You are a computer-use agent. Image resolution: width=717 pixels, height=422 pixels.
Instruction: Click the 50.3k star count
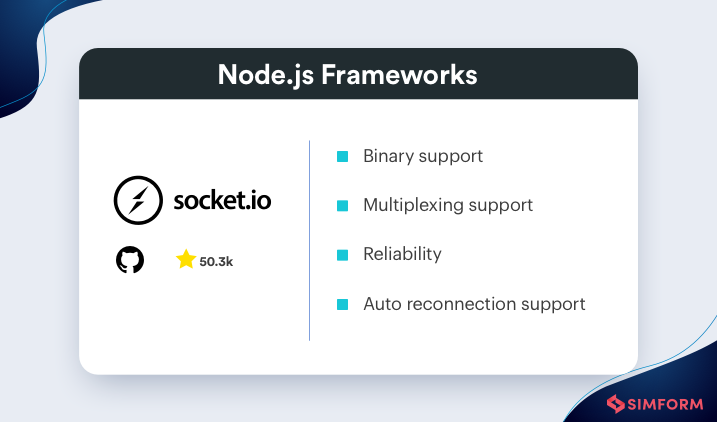(x=216, y=262)
